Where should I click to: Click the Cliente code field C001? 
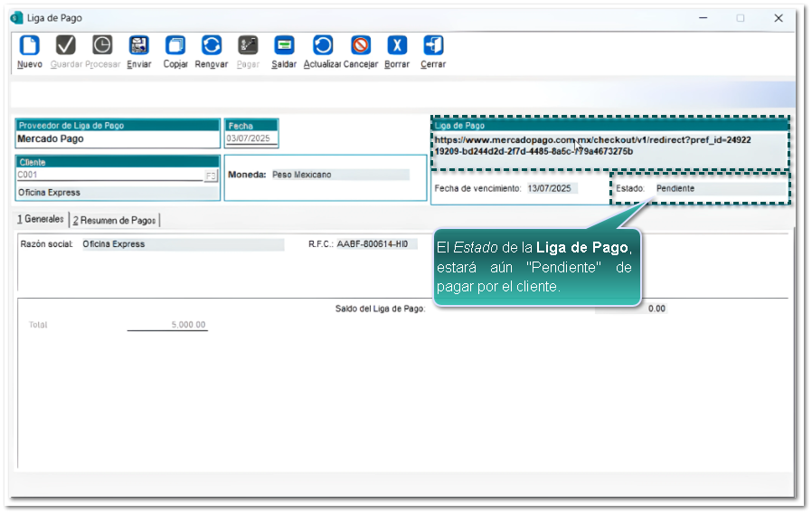109,176
